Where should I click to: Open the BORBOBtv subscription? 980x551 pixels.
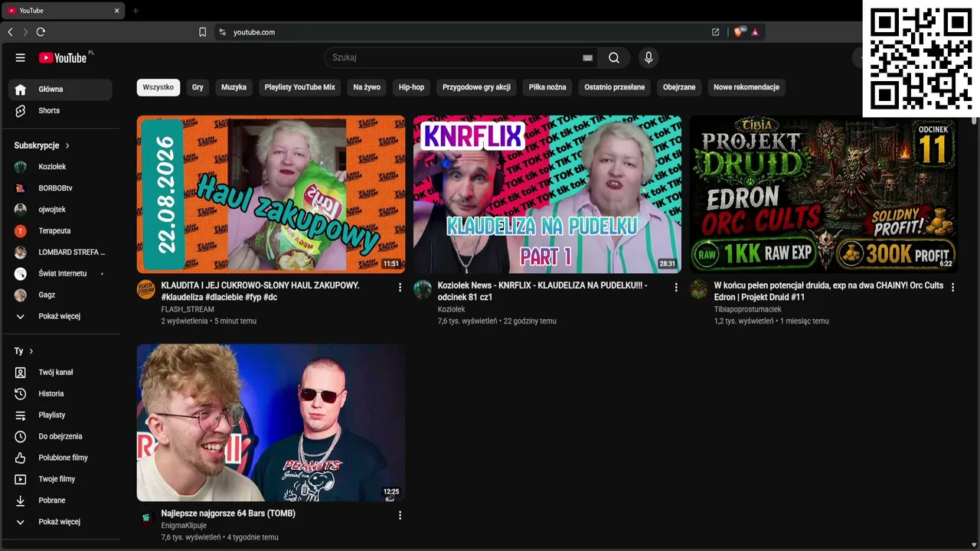[x=60, y=188]
